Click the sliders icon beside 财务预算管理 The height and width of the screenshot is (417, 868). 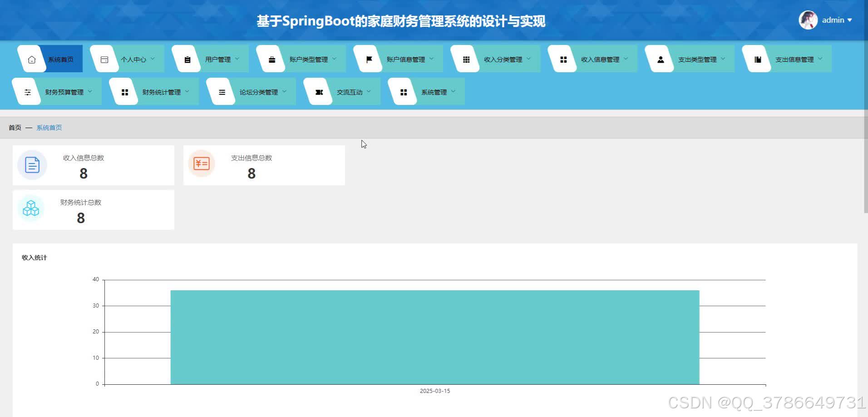click(x=28, y=91)
